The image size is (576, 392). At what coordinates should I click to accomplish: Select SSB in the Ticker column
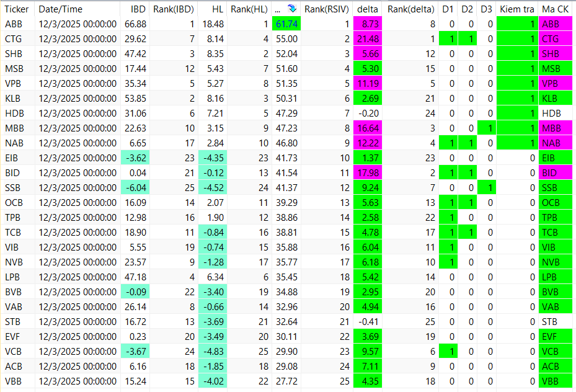tap(12, 188)
